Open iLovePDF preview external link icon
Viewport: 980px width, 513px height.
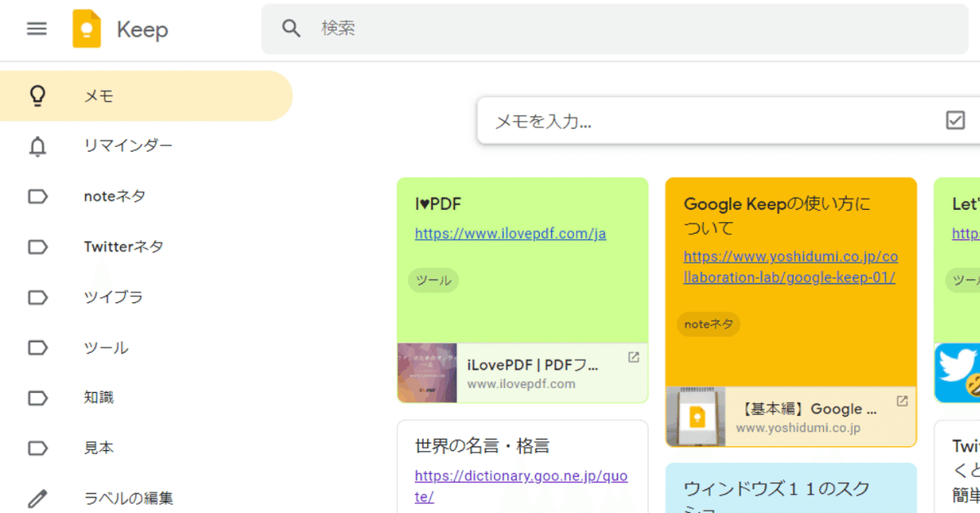633,358
